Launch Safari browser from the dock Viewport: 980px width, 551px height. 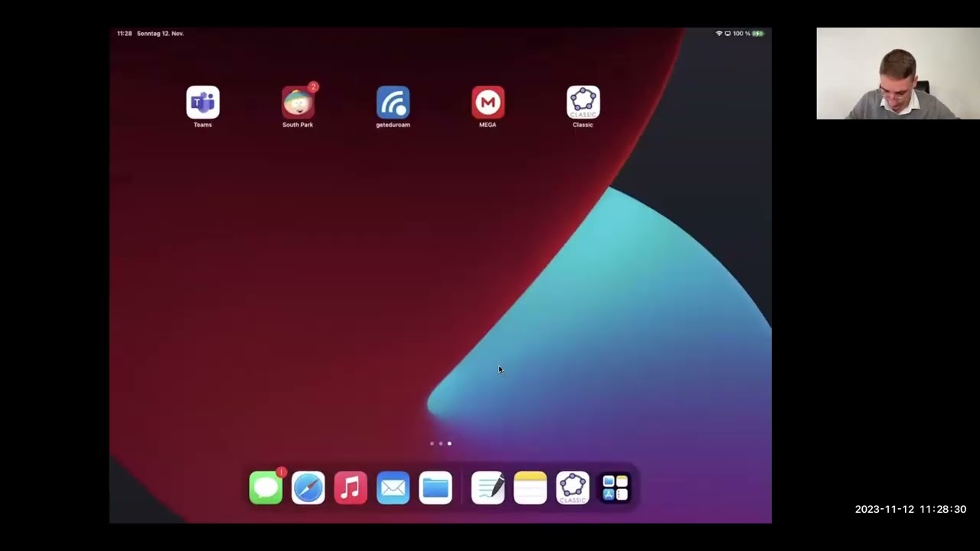[x=308, y=488]
